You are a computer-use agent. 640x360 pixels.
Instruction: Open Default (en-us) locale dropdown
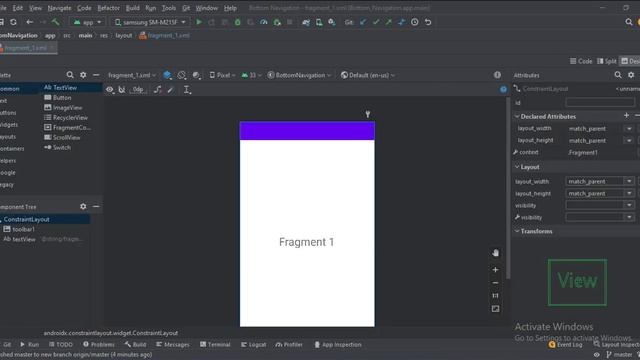368,75
